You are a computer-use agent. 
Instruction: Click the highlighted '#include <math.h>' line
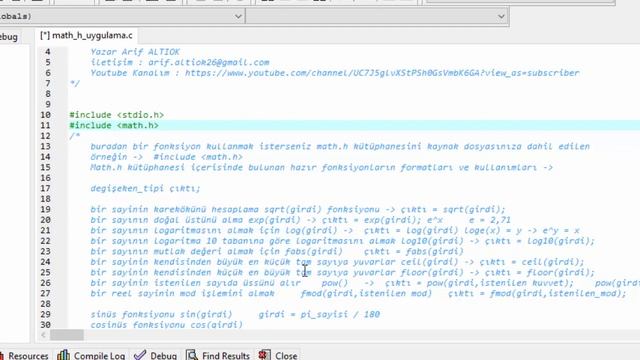(114, 125)
